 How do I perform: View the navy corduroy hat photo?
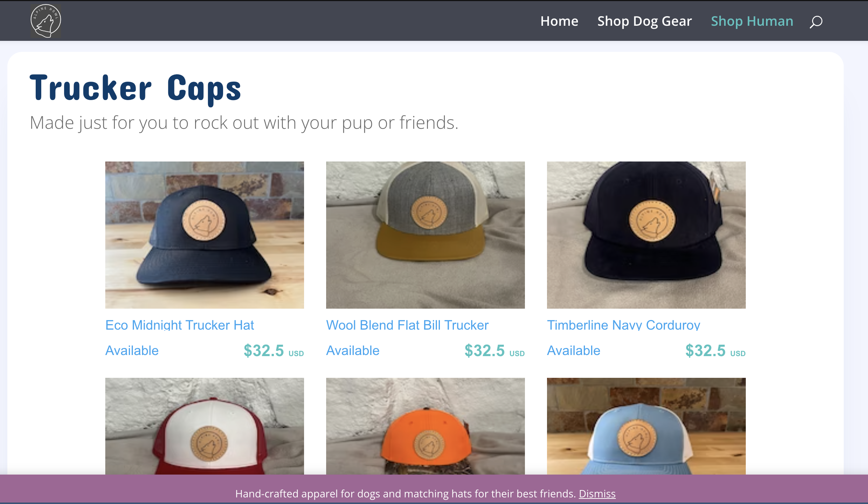pos(646,235)
